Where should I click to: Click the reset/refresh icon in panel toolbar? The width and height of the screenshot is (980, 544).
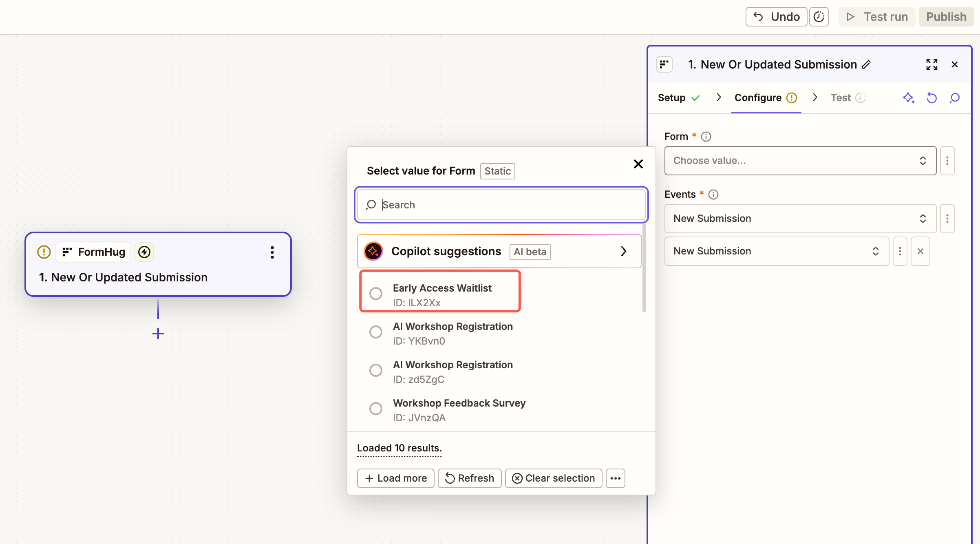click(x=932, y=98)
